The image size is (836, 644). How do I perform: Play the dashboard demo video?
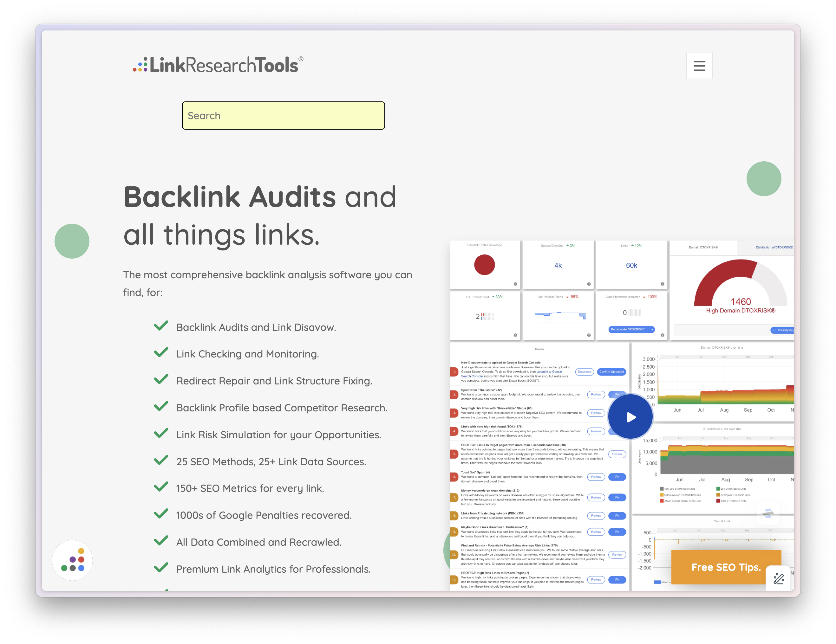coord(630,417)
